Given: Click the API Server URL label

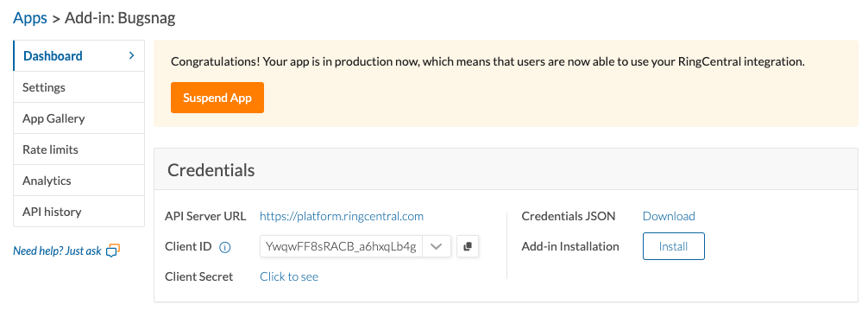Looking at the screenshot, I should [x=205, y=216].
